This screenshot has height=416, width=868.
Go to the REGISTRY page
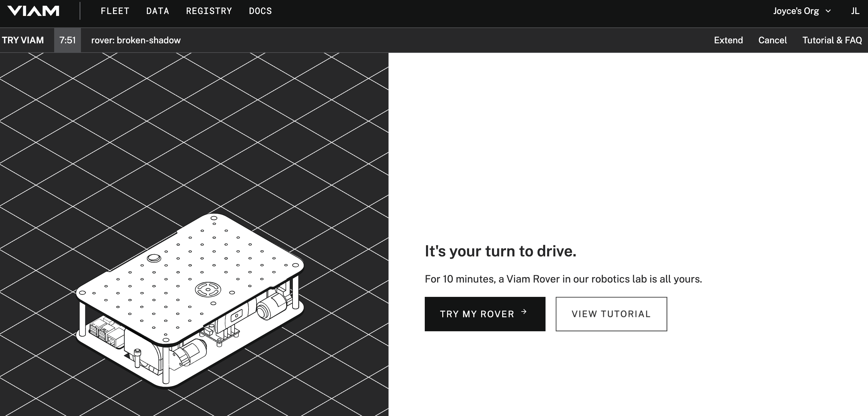(209, 11)
